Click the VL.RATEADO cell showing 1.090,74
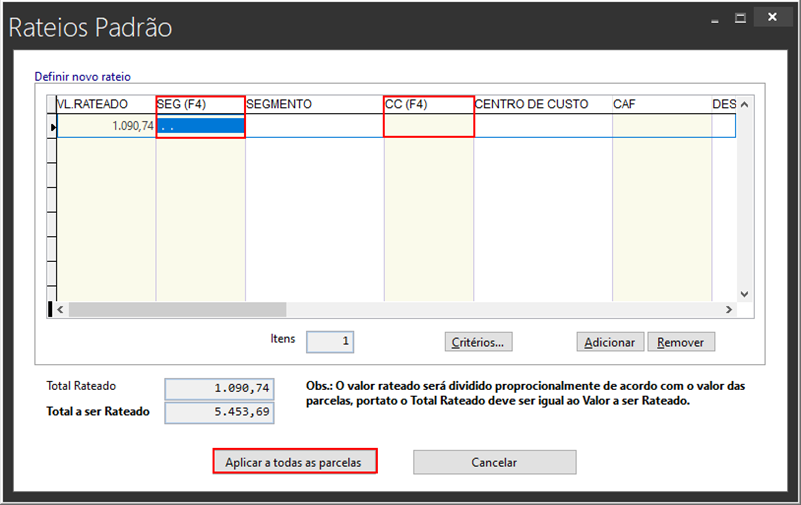The image size is (801, 505). coord(106,126)
